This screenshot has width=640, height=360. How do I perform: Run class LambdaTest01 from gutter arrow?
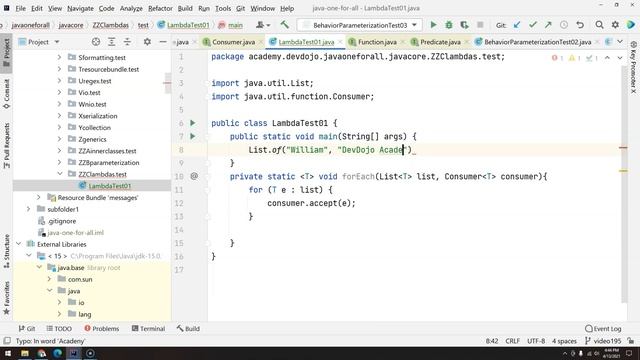point(193,123)
